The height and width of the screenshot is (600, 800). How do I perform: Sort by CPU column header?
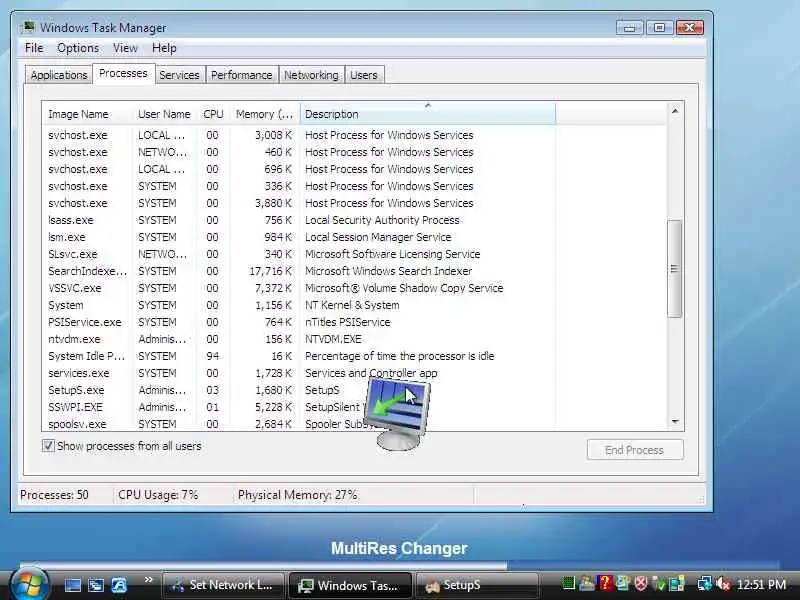tap(213, 114)
